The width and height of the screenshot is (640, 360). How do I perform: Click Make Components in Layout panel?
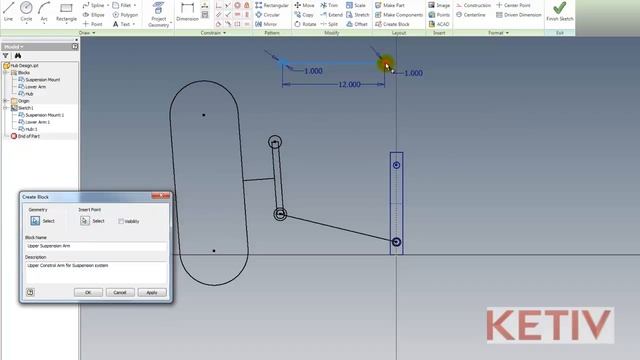pos(399,15)
